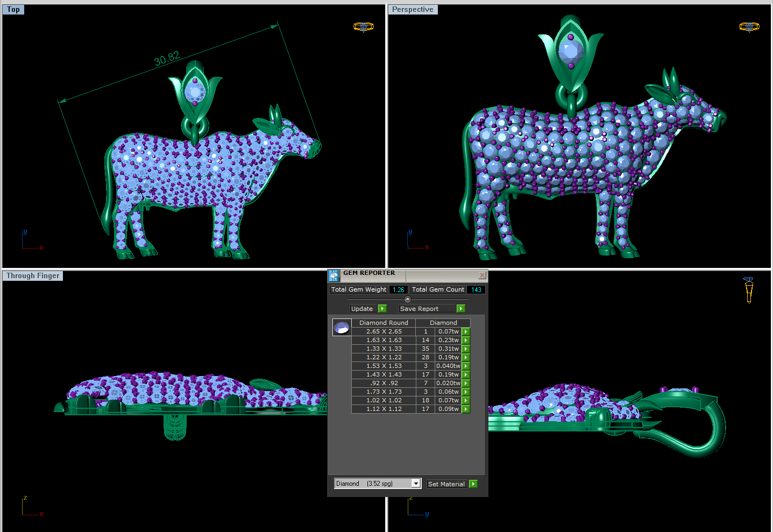Click the Diamond column header

point(443,323)
